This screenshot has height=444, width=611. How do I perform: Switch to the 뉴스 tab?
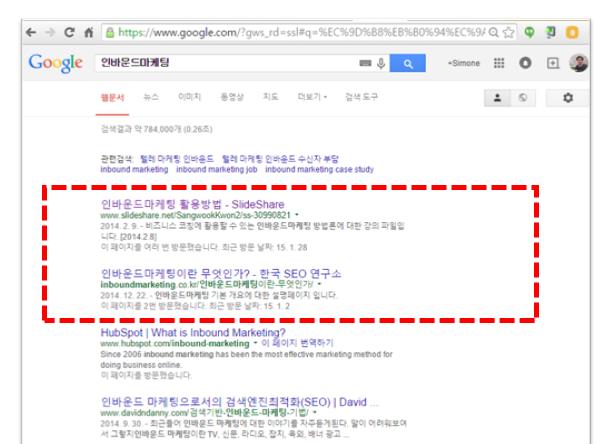click(x=151, y=97)
